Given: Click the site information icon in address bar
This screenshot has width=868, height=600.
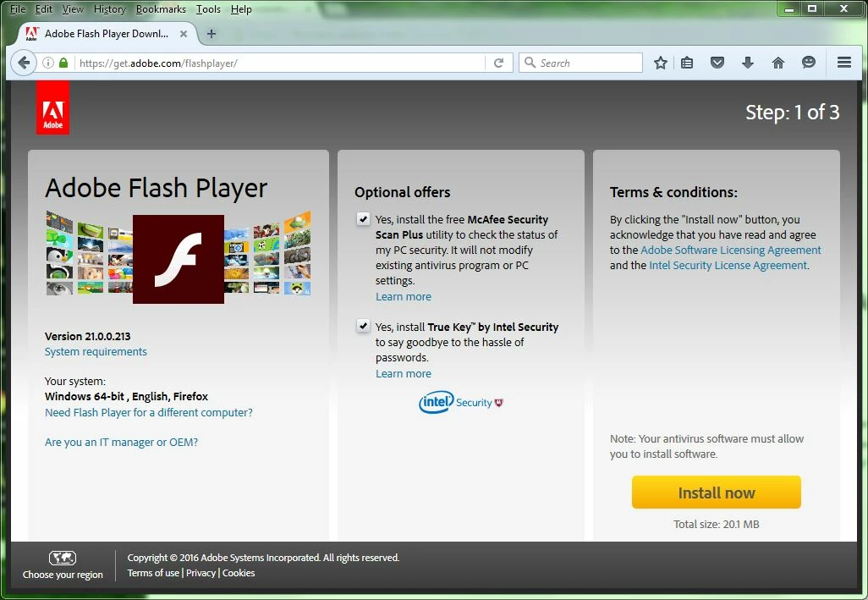Looking at the screenshot, I should (x=48, y=63).
